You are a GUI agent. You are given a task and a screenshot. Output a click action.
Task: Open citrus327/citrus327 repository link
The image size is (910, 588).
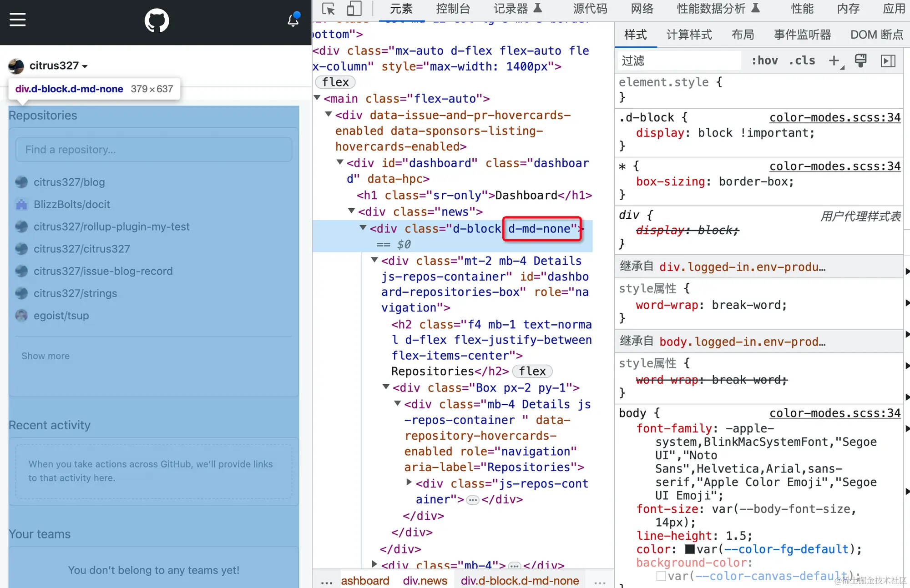(x=82, y=249)
